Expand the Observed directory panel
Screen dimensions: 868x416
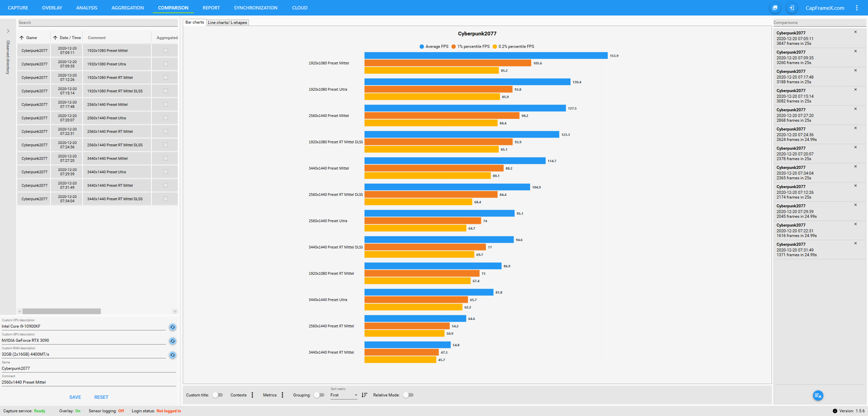pos(8,31)
